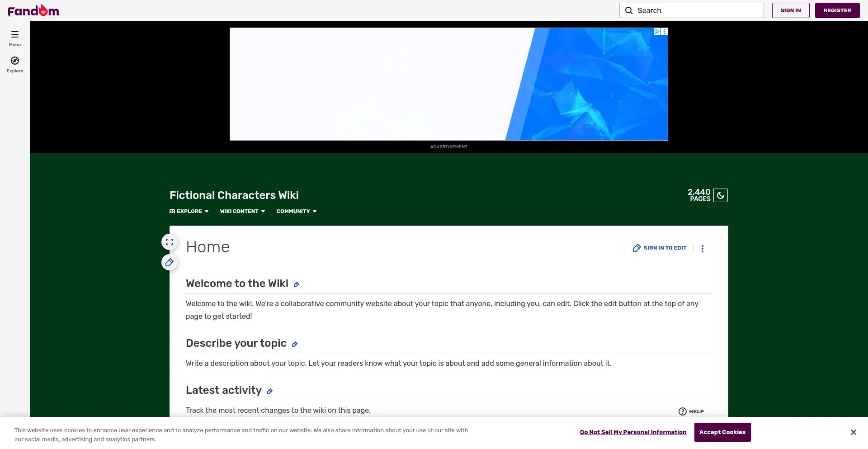Image resolution: width=868 pixels, height=449 pixels.
Task: Edit the Latest activity section
Action: [x=270, y=391]
